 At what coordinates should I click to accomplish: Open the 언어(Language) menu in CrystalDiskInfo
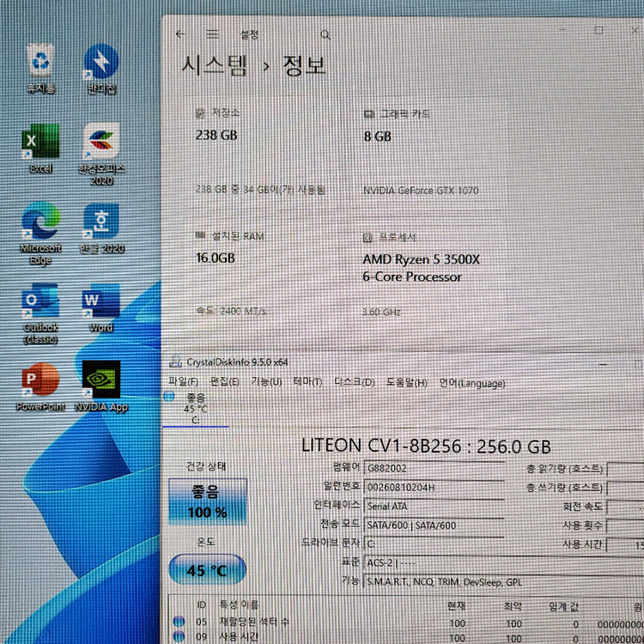click(472, 383)
